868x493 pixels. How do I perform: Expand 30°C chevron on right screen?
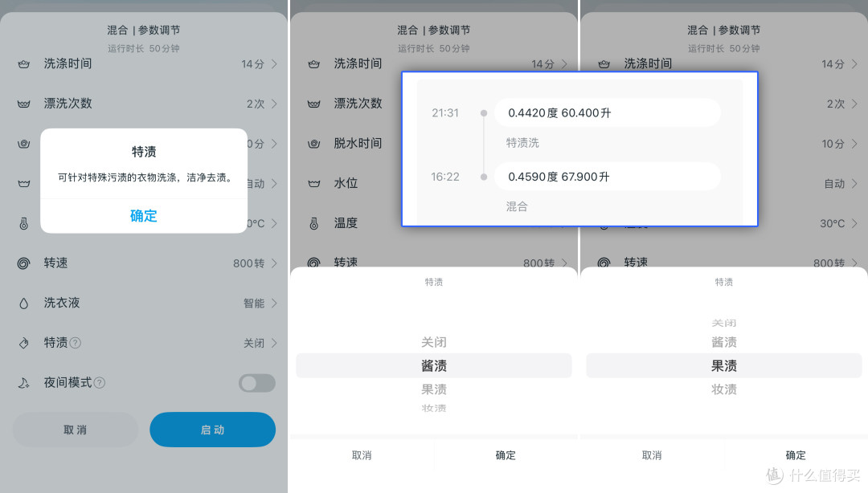click(x=854, y=223)
